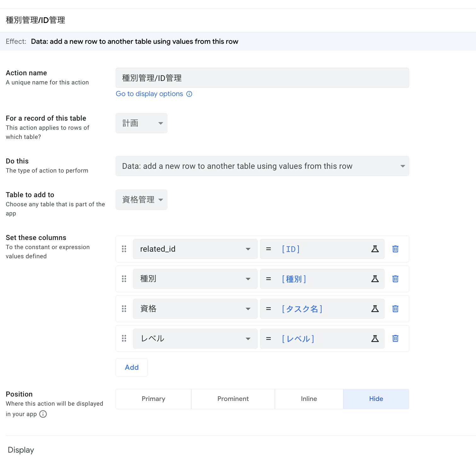Click the Add button to add a column

pyautogui.click(x=132, y=367)
